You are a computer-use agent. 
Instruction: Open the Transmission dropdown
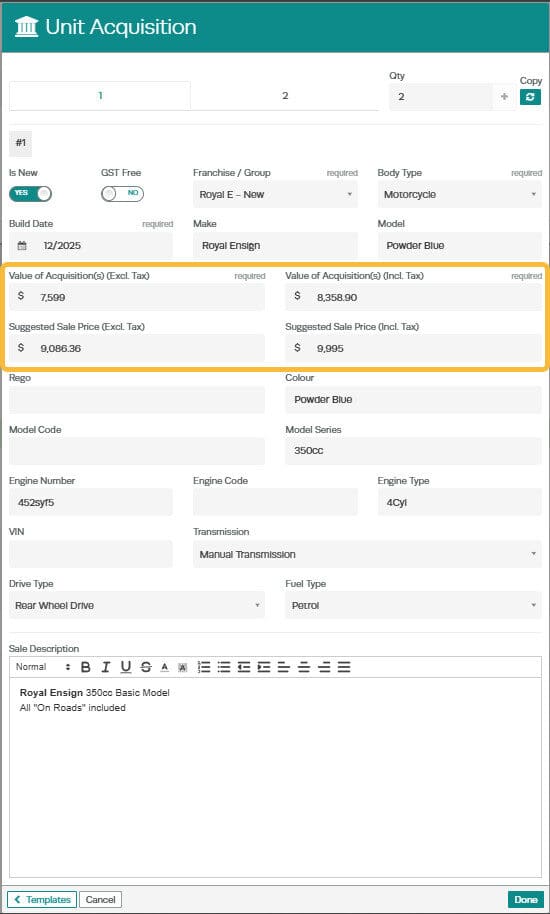368,554
